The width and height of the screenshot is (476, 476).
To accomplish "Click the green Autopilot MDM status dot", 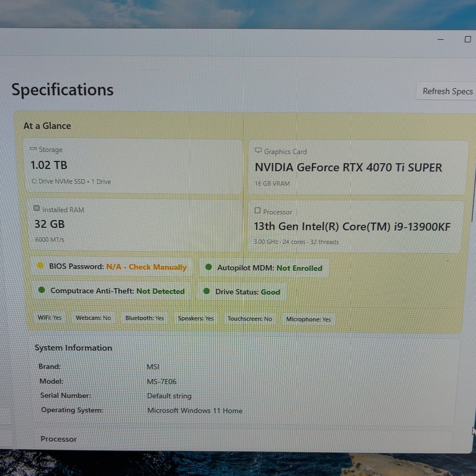I will (x=208, y=267).
